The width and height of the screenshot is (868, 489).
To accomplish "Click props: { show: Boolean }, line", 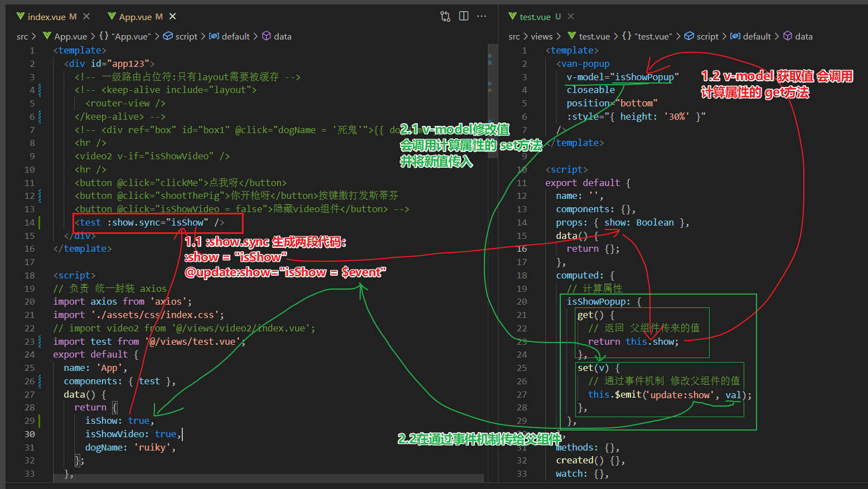I will (x=623, y=222).
